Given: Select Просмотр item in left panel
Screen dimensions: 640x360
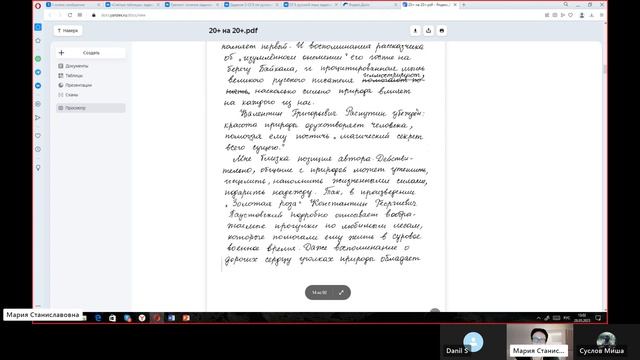Looking at the screenshot, I should pos(91,108).
